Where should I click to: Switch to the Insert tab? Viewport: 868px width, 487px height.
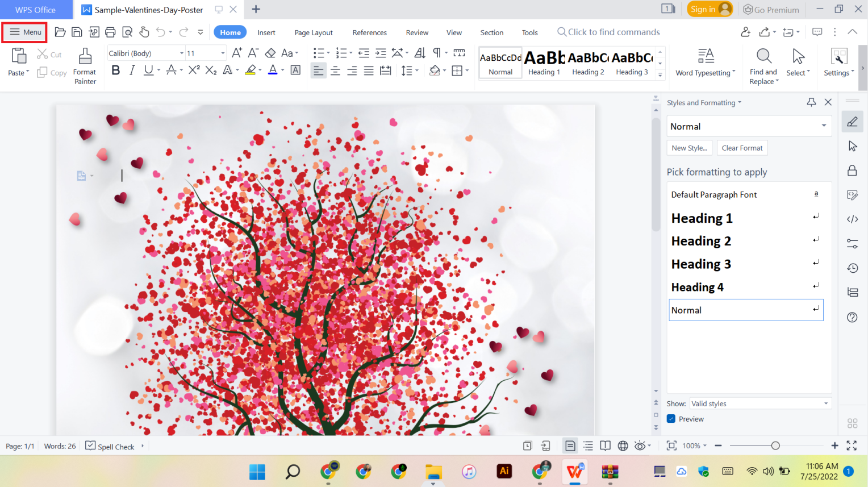point(266,32)
